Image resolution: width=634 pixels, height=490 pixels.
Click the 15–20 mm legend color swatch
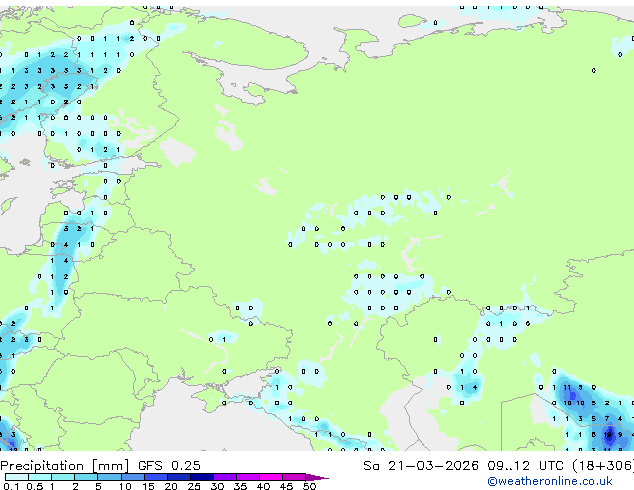tap(156, 477)
